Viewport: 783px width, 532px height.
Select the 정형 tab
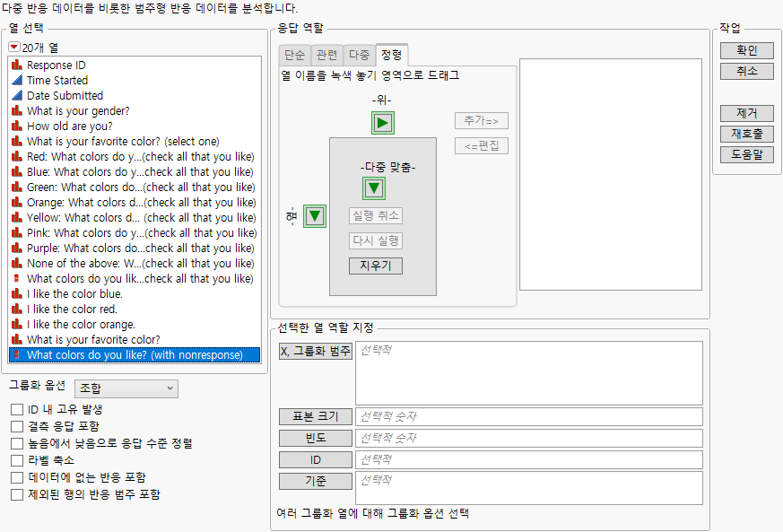coord(391,55)
